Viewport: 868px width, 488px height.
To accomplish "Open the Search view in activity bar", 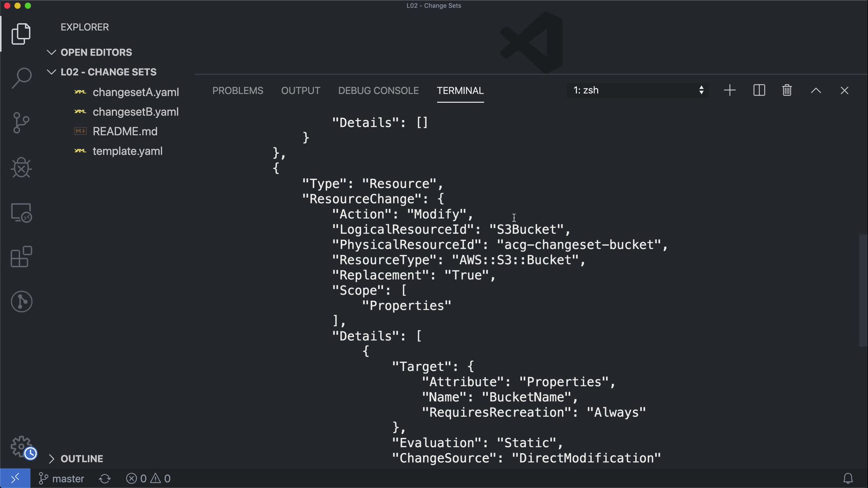I will (21, 78).
